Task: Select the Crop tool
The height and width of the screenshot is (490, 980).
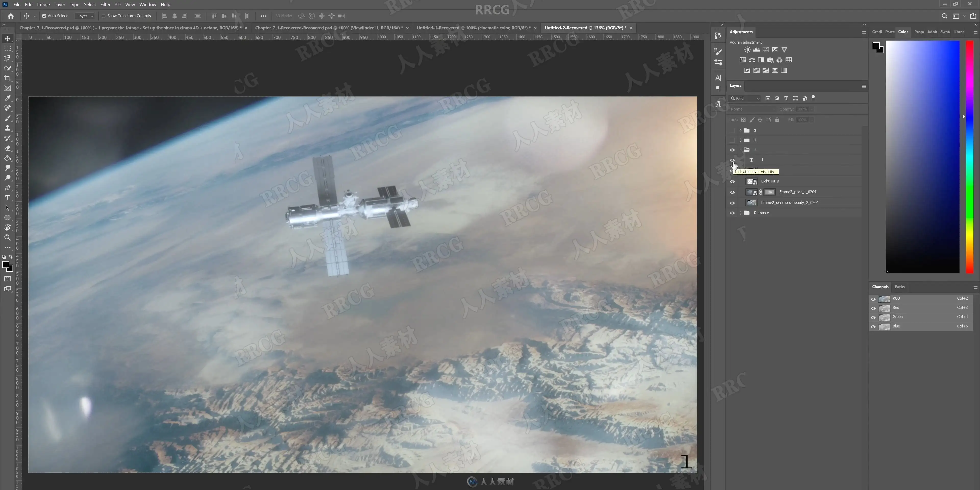Action: (x=8, y=78)
